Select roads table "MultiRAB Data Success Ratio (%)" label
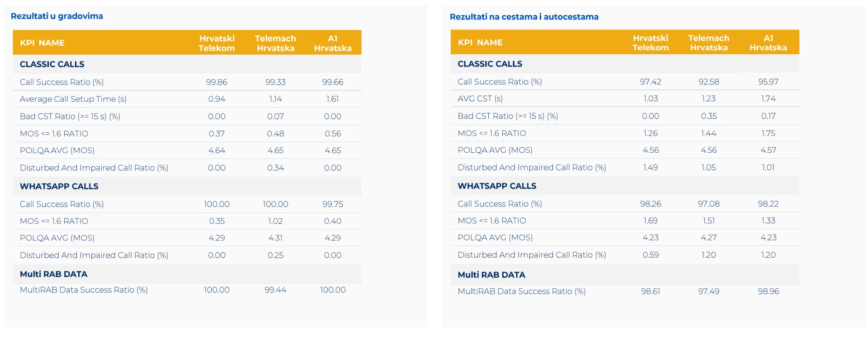Viewport: 868px width, 348px height. coord(522,292)
